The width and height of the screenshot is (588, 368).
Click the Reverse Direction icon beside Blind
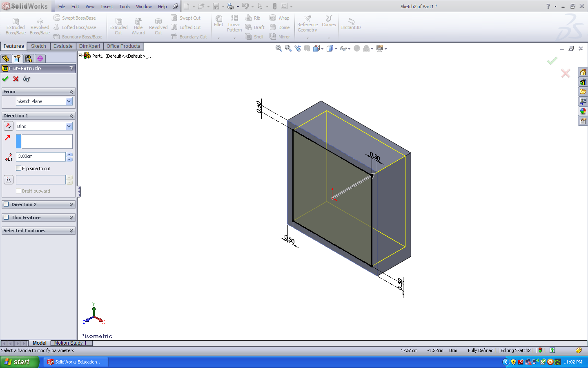click(8, 126)
